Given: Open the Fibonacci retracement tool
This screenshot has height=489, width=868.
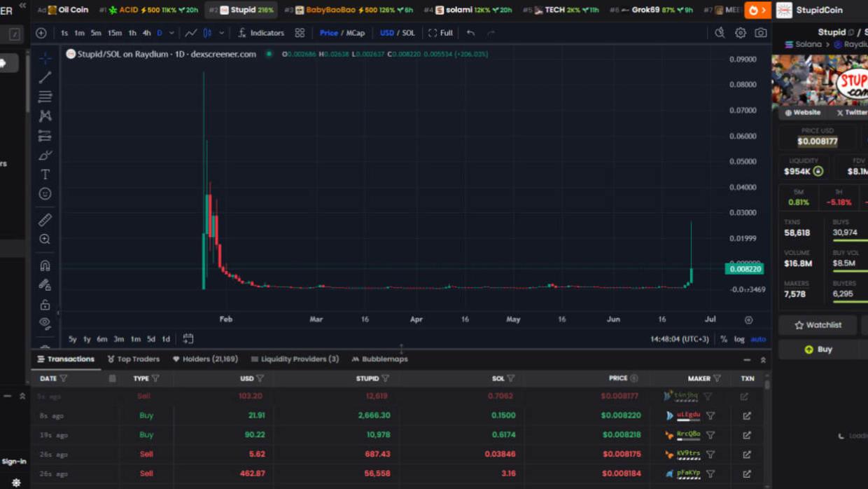Looking at the screenshot, I should (45, 97).
